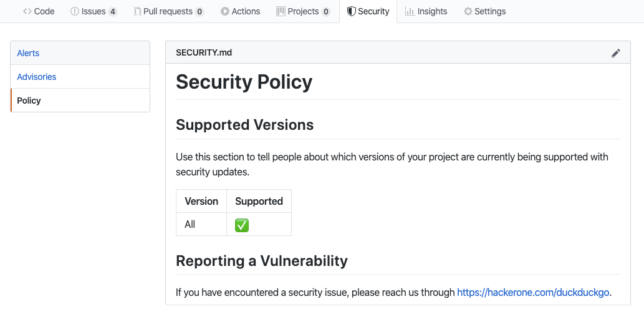The image size is (644, 314).
Task: Click the pencil edit icon for SECURITY.md
Action: pos(616,53)
